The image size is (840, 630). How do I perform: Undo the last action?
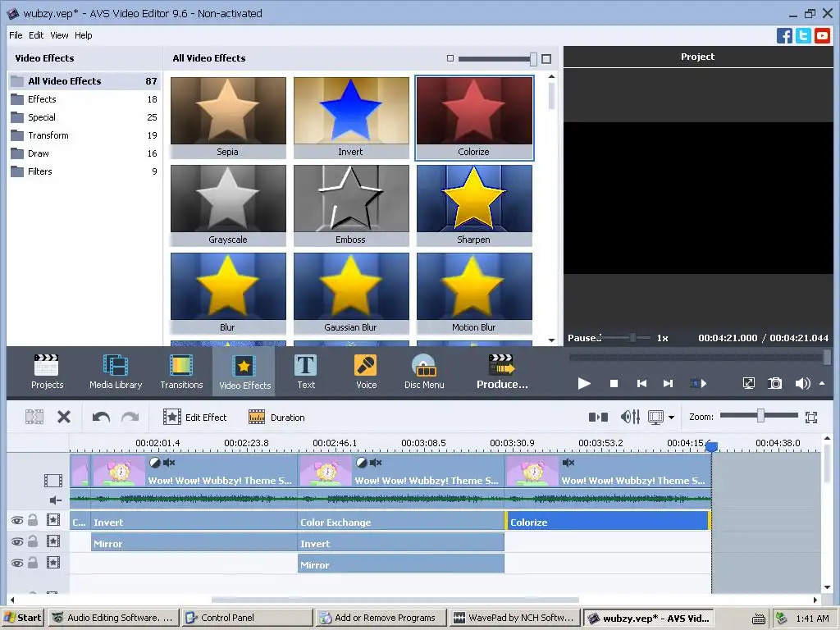tap(101, 417)
